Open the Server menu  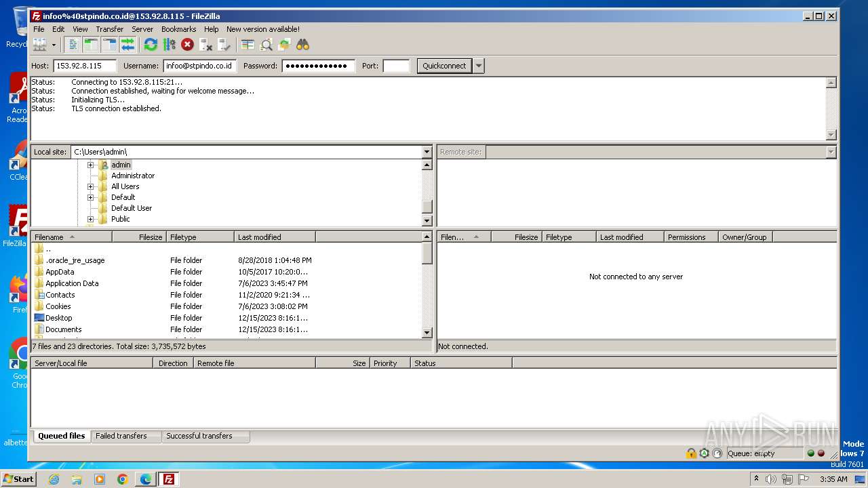[x=142, y=29]
